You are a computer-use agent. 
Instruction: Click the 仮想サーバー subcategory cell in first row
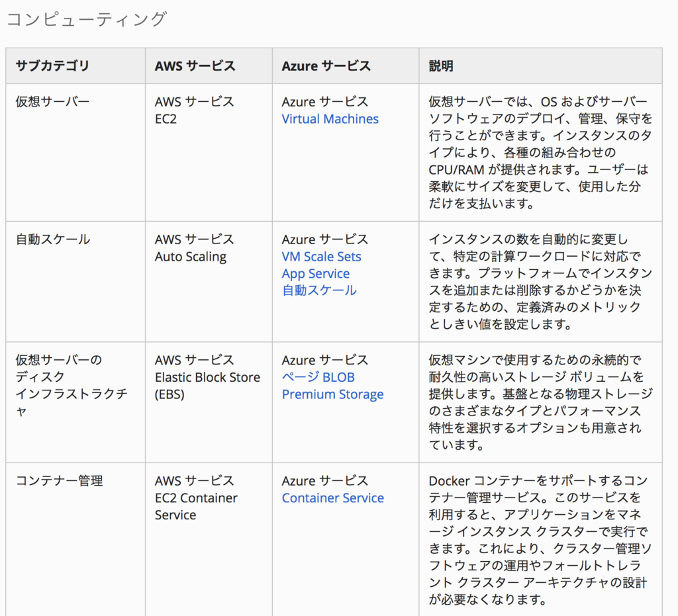[52, 102]
